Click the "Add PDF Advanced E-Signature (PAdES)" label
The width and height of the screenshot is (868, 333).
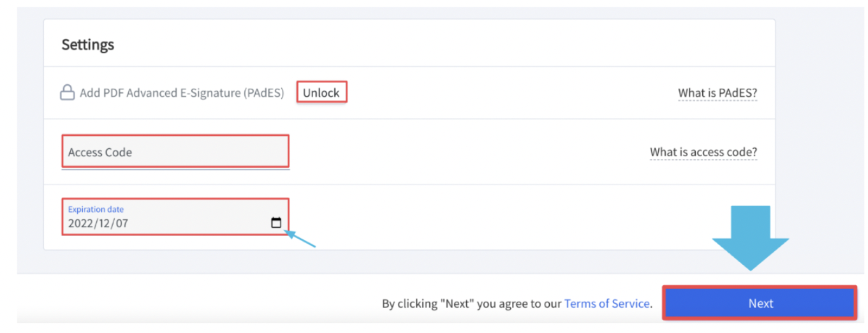[x=182, y=93]
